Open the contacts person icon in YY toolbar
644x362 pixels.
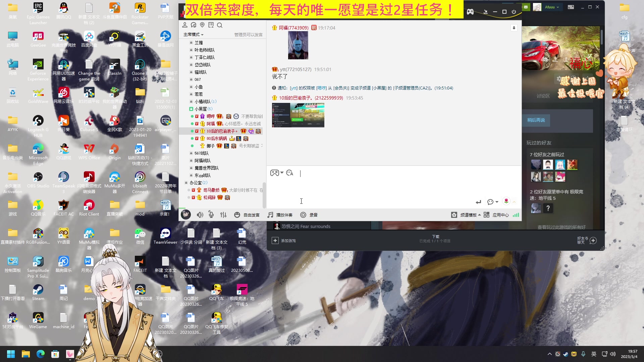coord(185,25)
